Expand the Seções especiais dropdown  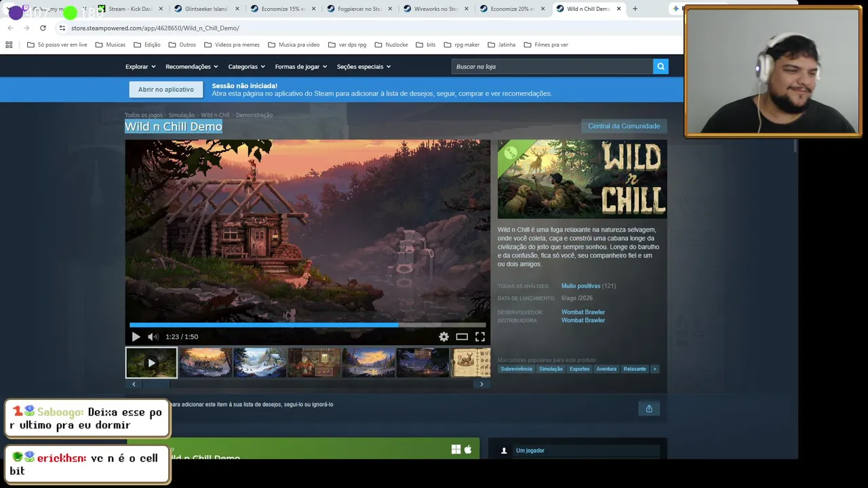point(363,66)
